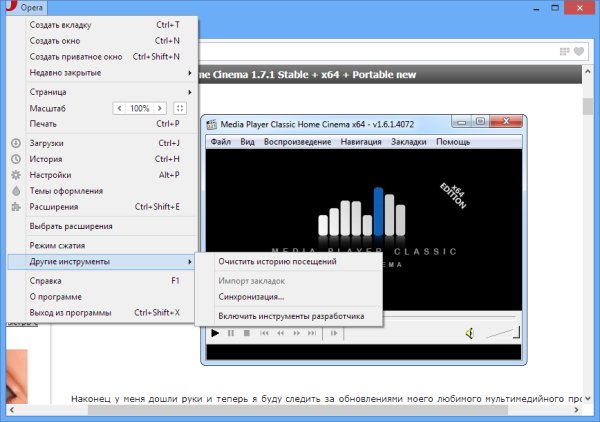Open Воспроизведение menu in Media Player

[x=297, y=142]
